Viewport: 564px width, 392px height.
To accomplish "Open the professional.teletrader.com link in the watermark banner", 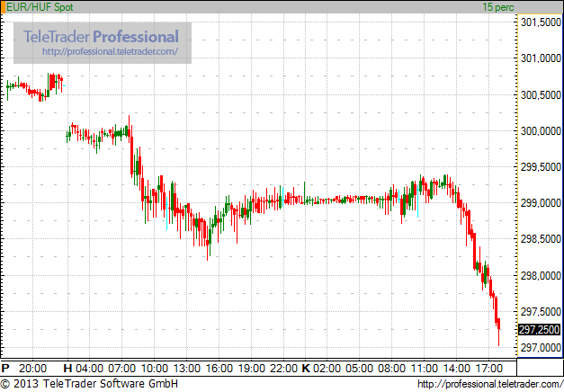I will 110,51.
